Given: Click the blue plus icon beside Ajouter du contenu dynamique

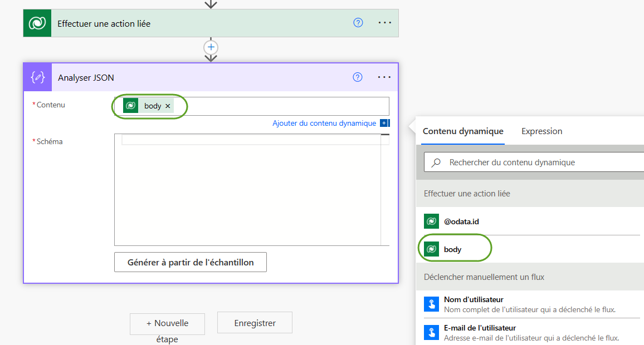Looking at the screenshot, I should pos(384,123).
